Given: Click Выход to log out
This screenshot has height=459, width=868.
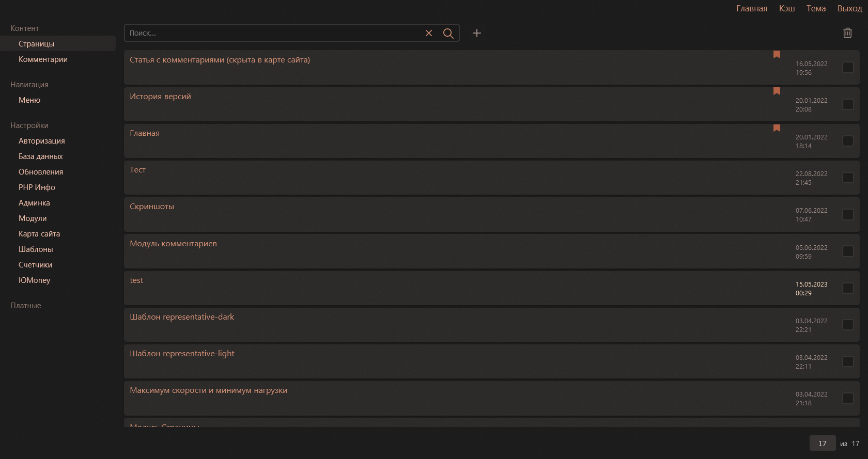Looking at the screenshot, I should (850, 8).
